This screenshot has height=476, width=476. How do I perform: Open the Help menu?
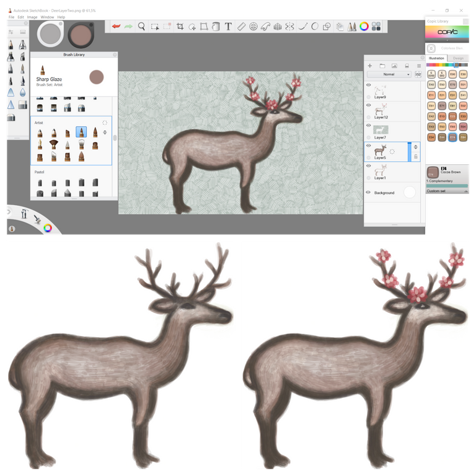coord(61,17)
